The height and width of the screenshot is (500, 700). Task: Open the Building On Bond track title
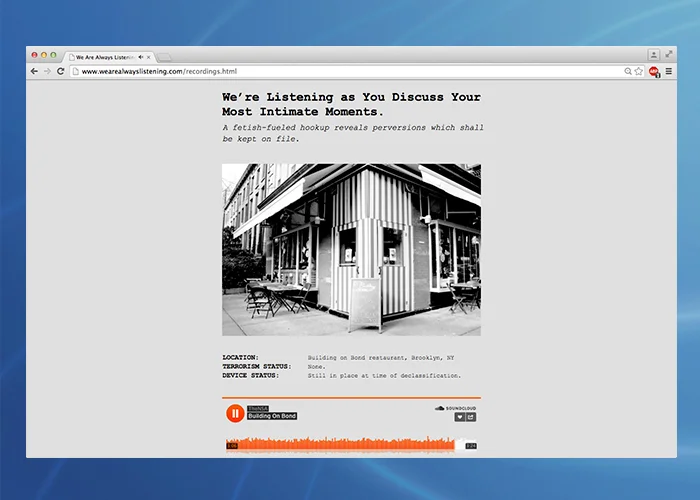[x=272, y=416]
